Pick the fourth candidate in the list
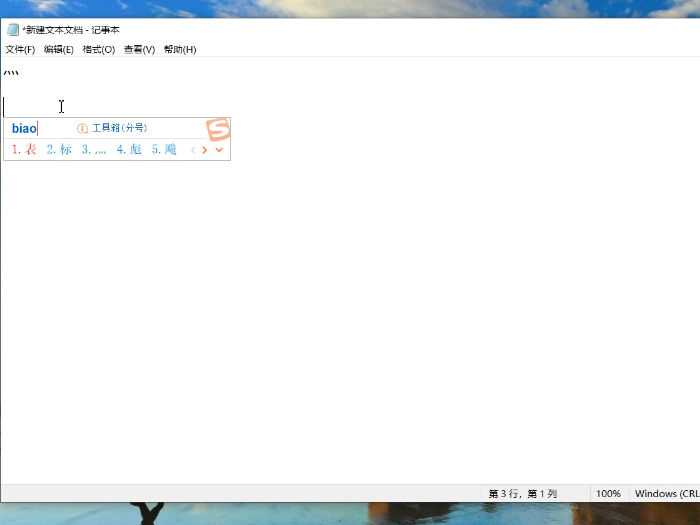This screenshot has width=700, height=525. point(129,150)
